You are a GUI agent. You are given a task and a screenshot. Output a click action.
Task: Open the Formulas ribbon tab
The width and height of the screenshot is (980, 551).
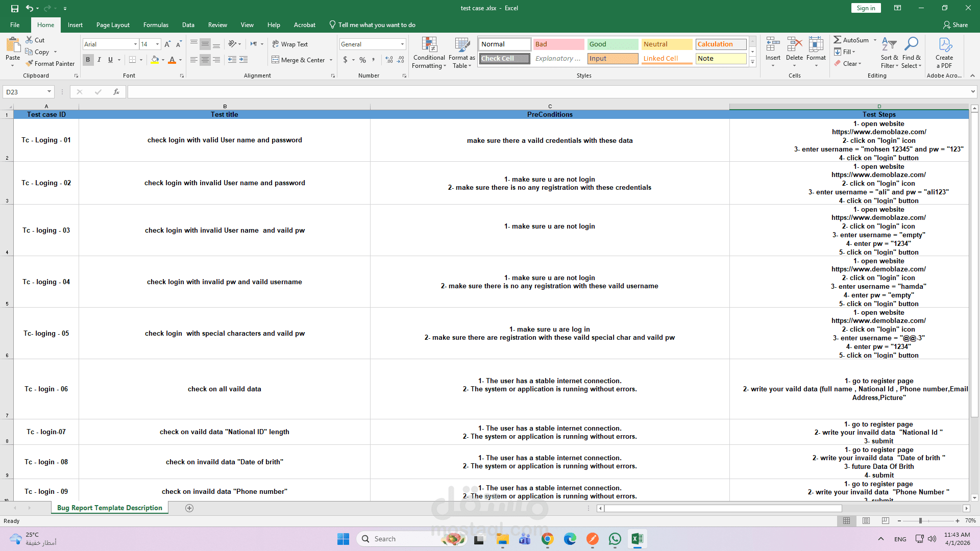[156, 25]
